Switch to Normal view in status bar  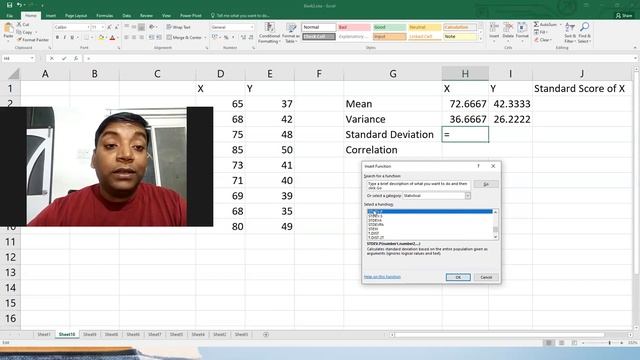pos(549,343)
